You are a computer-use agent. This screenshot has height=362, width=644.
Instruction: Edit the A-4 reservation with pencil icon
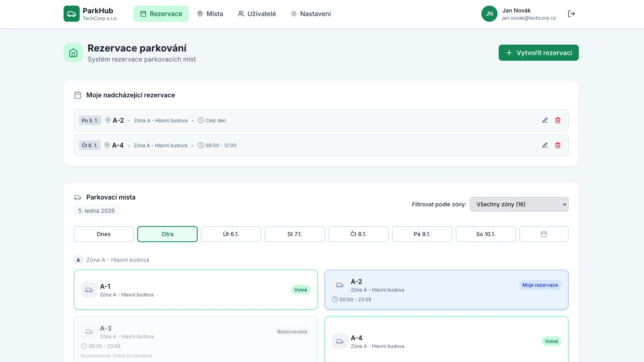(x=545, y=145)
